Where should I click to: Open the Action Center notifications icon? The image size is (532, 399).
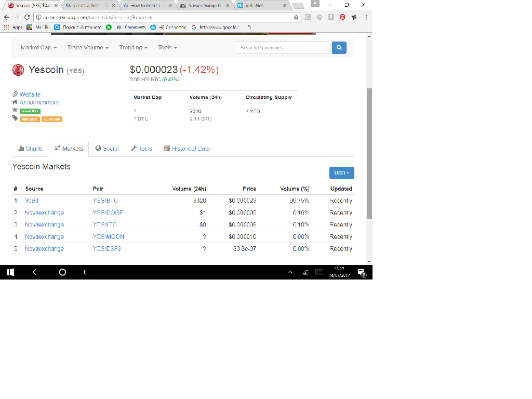(x=362, y=272)
